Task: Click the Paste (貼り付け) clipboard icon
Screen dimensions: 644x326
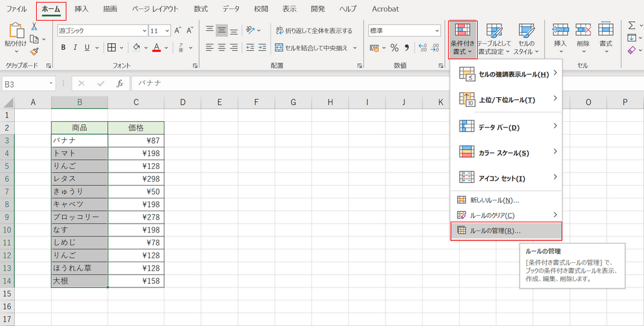Action: (16, 30)
